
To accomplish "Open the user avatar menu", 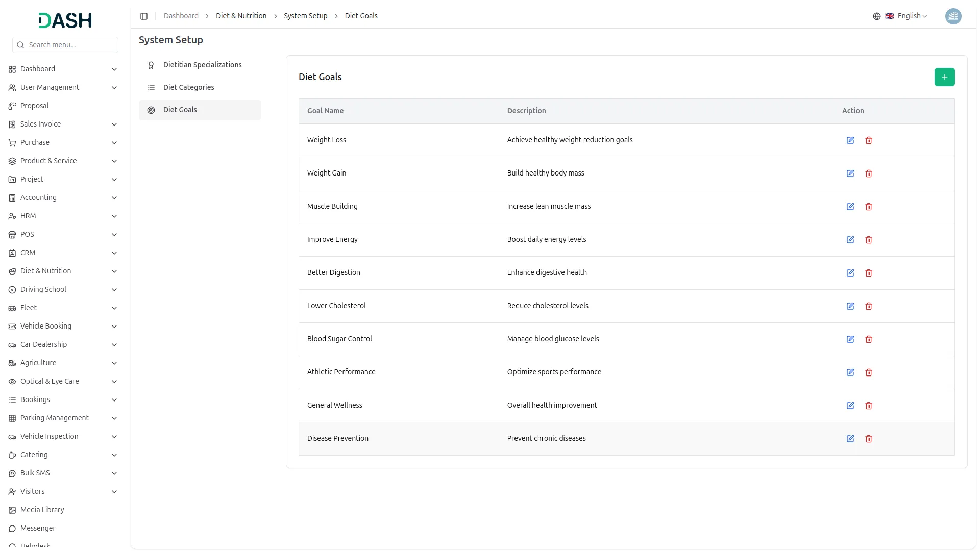I will [953, 16].
